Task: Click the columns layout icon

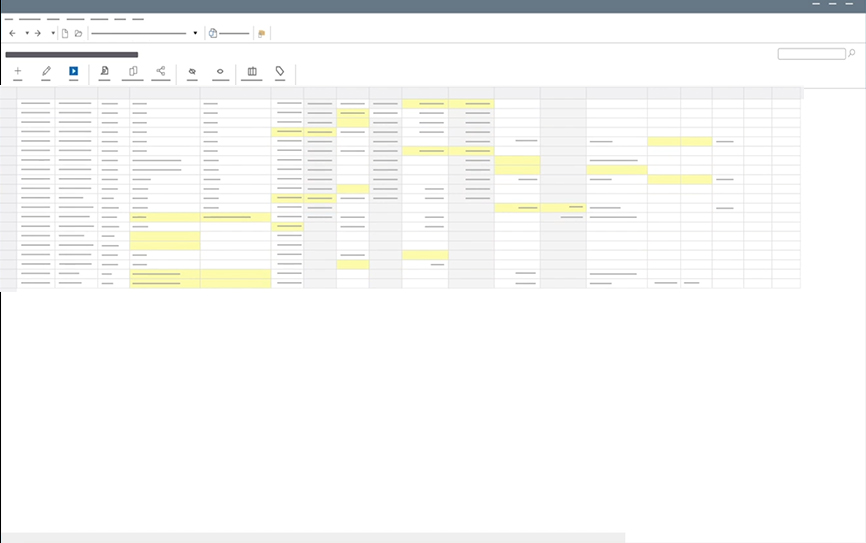Action: coord(252,71)
